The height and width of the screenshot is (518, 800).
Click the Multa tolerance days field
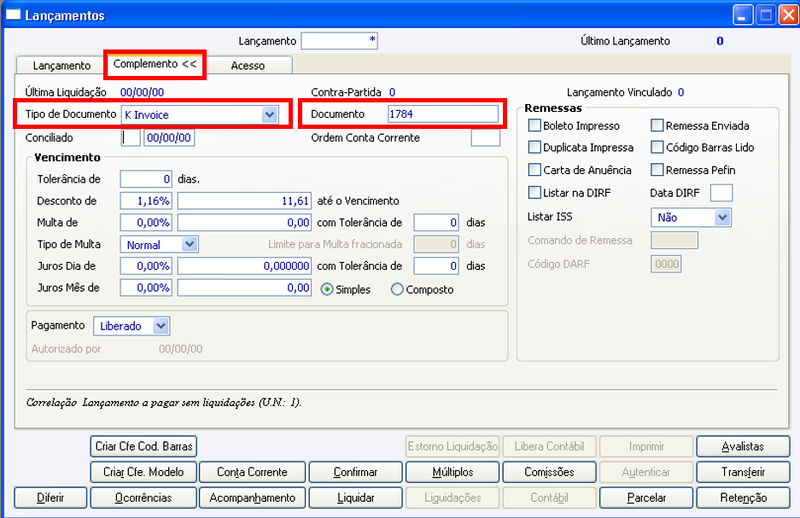436,223
